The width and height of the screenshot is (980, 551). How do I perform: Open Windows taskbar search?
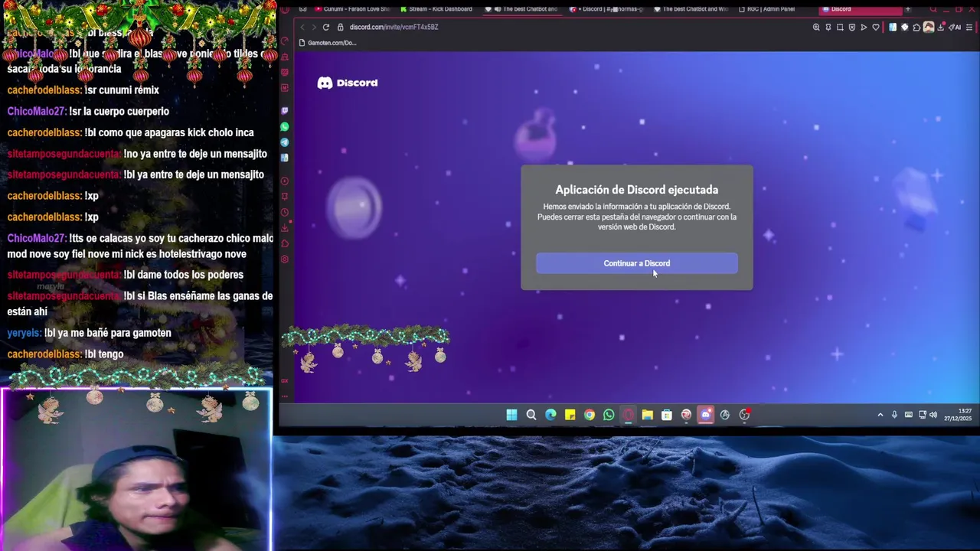pyautogui.click(x=531, y=415)
